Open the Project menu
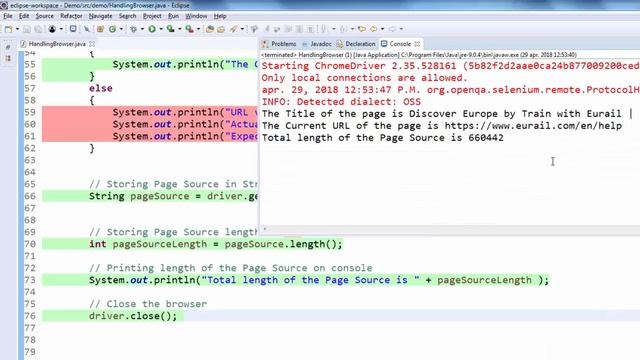This screenshot has height=360, width=640. (152, 16)
